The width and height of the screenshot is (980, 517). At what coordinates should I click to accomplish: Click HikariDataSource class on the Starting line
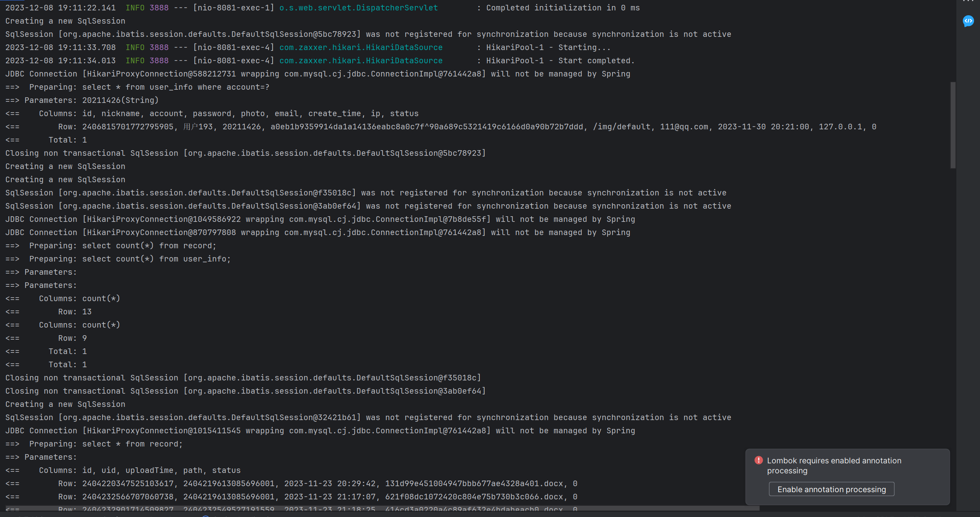[x=361, y=47]
